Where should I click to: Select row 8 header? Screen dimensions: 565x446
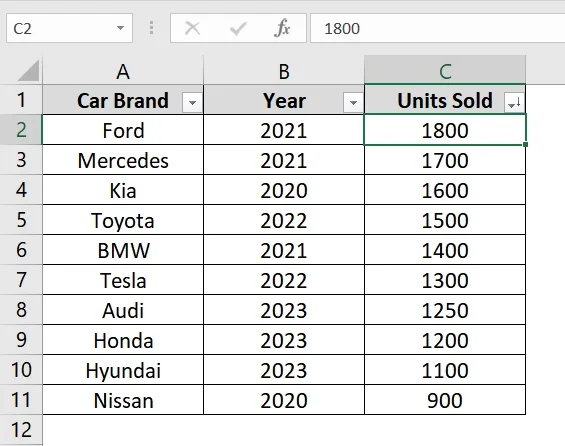21,309
